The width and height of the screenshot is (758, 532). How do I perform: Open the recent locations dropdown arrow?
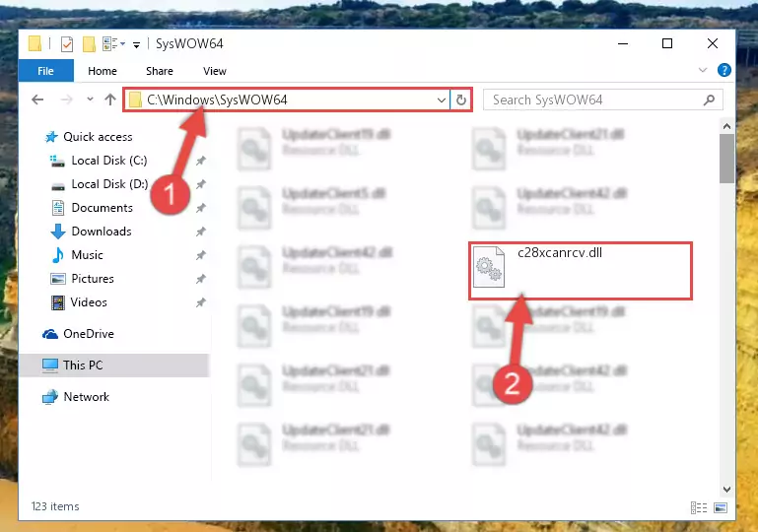click(90, 100)
